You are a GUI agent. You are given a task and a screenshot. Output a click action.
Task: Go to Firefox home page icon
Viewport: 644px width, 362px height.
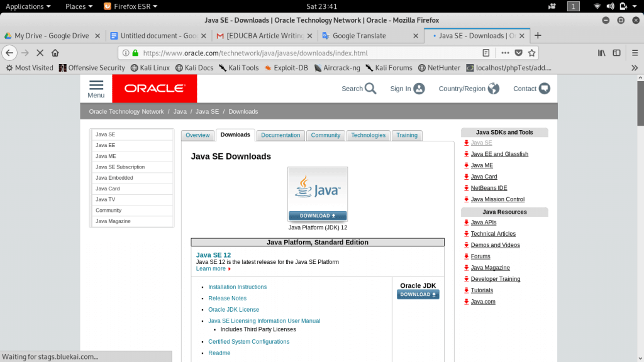[x=55, y=53]
